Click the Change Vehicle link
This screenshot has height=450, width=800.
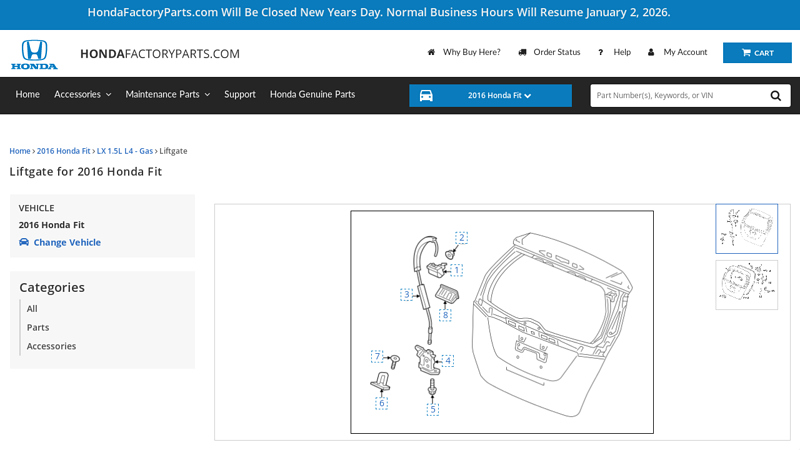[x=67, y=242]
